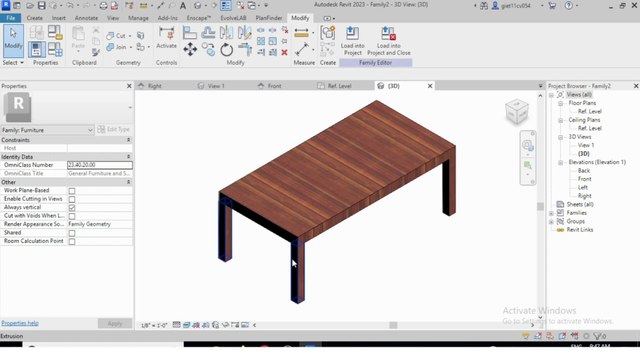Click the Steering Wheel navigation icon
The height and width of the screenshot is (360, 640).
[527, 145]
